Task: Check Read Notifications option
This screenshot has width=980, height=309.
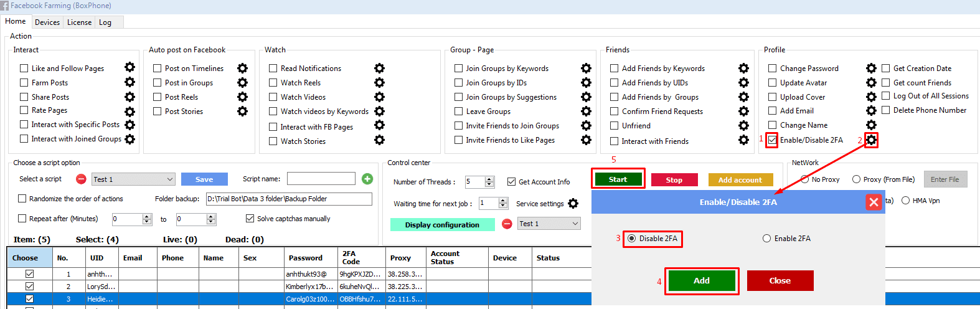Action: tap(273, 69)
